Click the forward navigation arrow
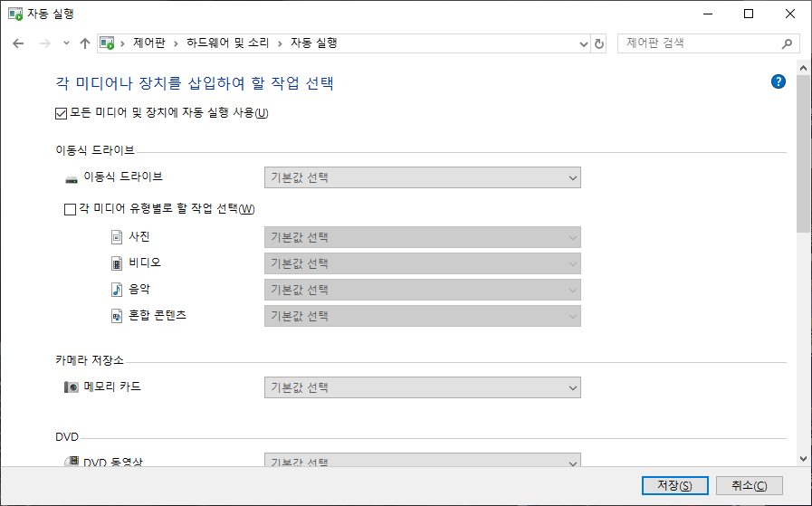 pos(45,43)
